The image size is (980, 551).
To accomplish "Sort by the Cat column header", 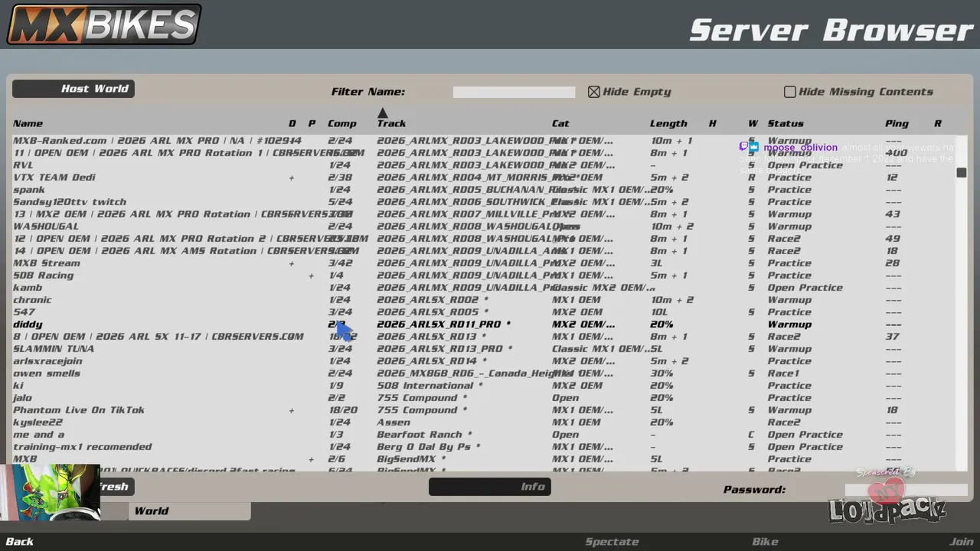I will [560, 123].
